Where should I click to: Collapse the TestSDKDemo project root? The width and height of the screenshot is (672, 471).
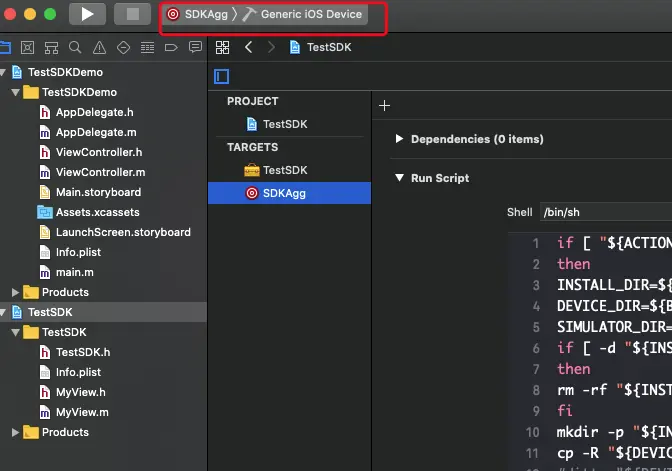tap(3, 72)
